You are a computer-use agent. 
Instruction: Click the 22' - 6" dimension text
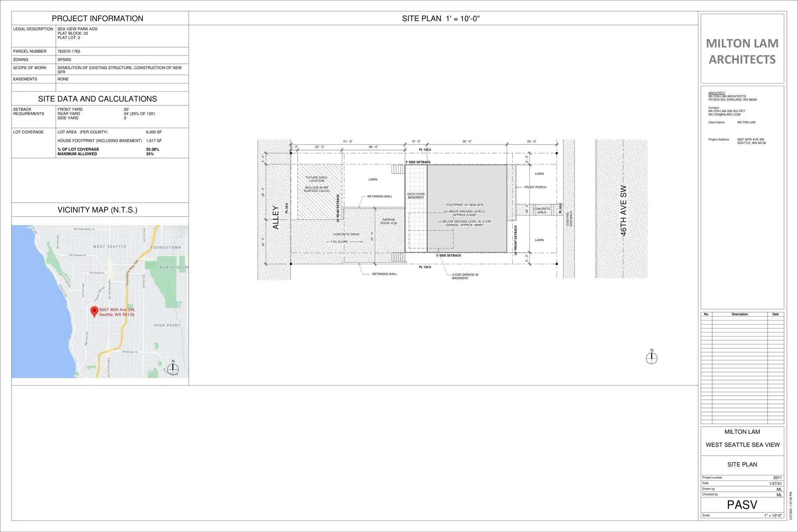pyautogui.click(x=531, y=141)
